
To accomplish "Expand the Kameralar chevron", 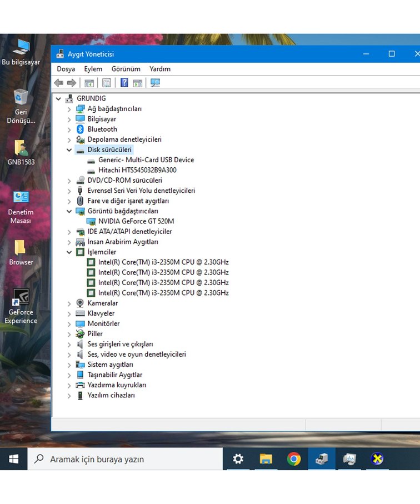I will [69, 303].
